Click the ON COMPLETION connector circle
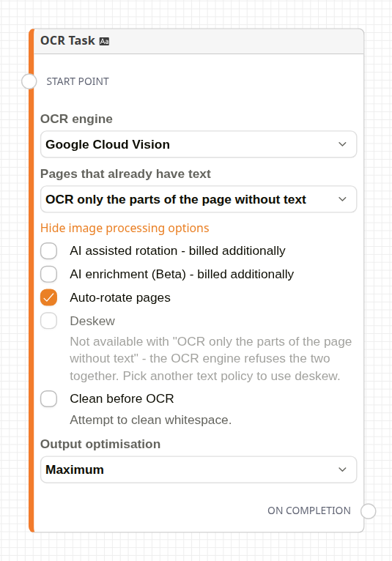The height and width of the screenshot is (561, 392). click(x=368, y=511)
